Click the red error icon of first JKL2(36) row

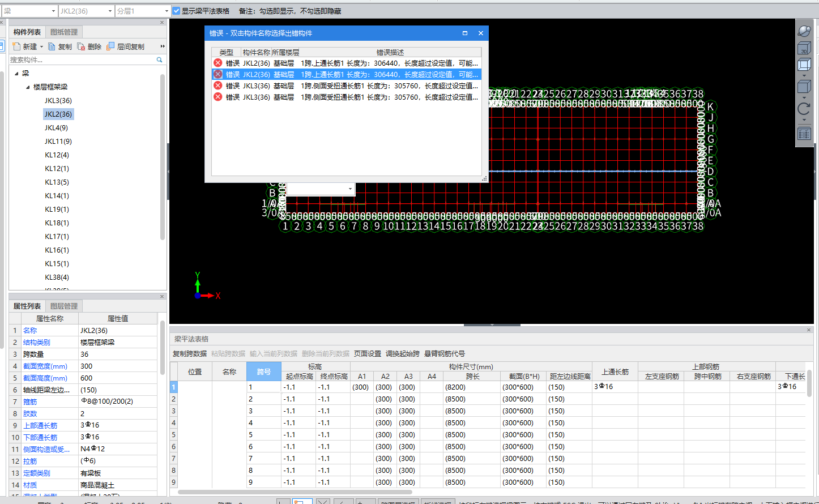pyautogui.click(x=218, y=63)
